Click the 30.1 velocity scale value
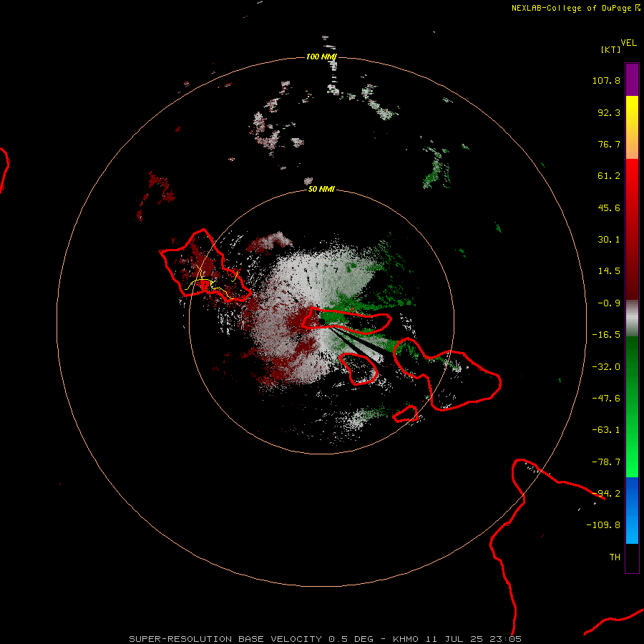This screenshot has height=644, width=644. coord(609,240)
